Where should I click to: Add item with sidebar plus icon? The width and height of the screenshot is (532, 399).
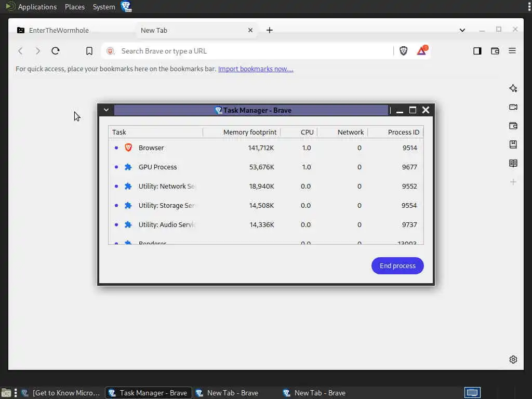[x=513, y=182]
